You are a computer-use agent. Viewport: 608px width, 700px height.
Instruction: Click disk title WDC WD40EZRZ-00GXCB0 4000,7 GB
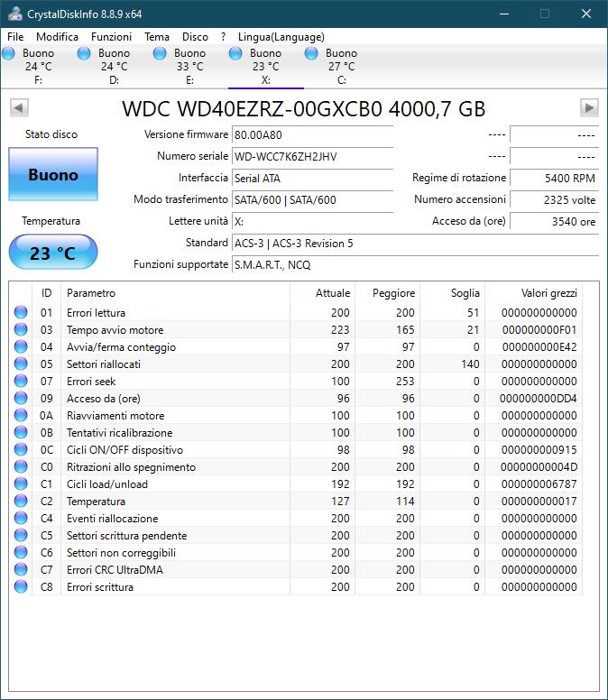pyautogui.click(x=304, y=108)
